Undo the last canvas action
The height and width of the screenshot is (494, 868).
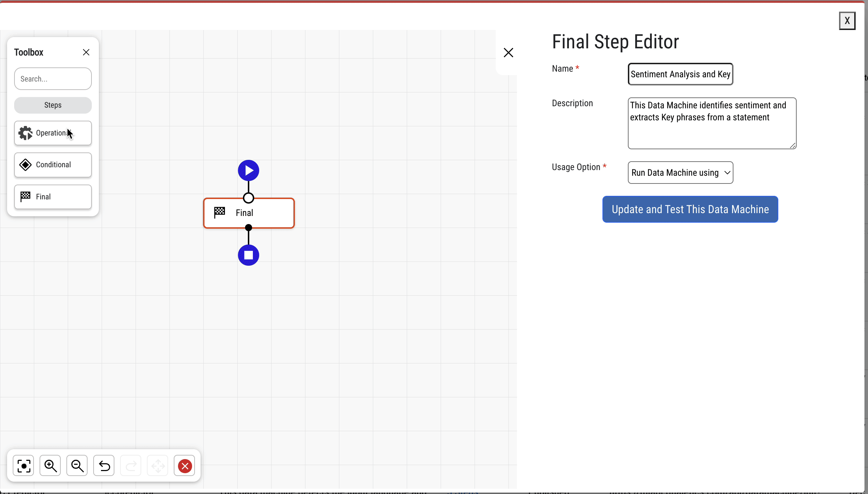(104, 466)
